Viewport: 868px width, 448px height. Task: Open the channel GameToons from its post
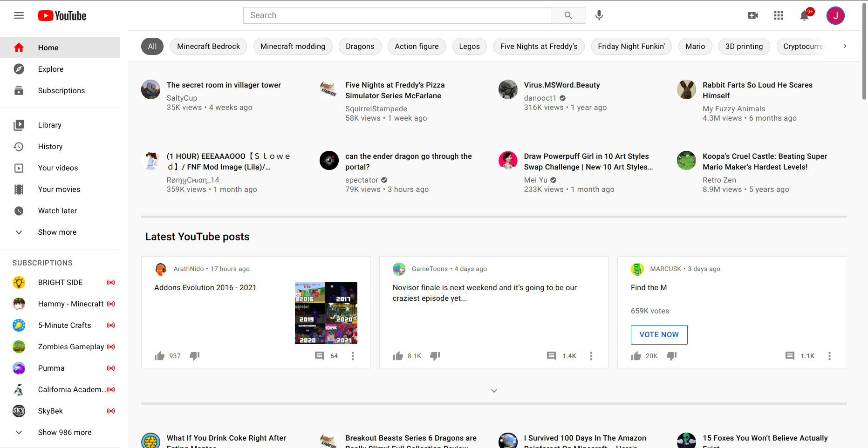pyautogui.click(x=429, y=269)
